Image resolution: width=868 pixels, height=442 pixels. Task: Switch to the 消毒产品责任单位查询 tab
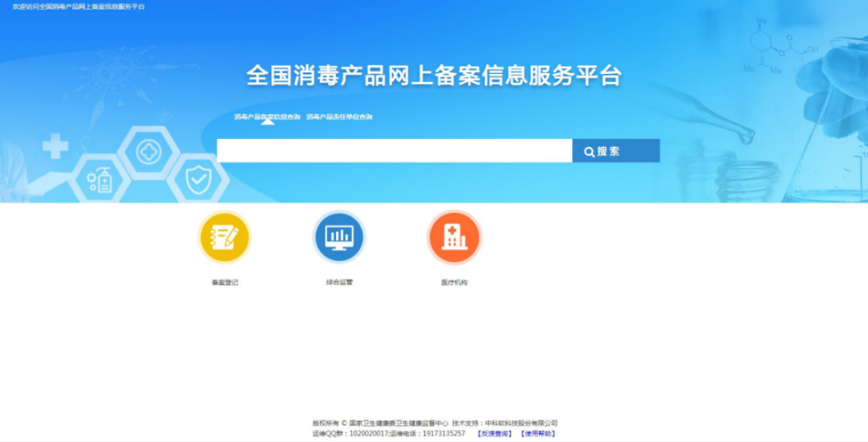point(339,117)
